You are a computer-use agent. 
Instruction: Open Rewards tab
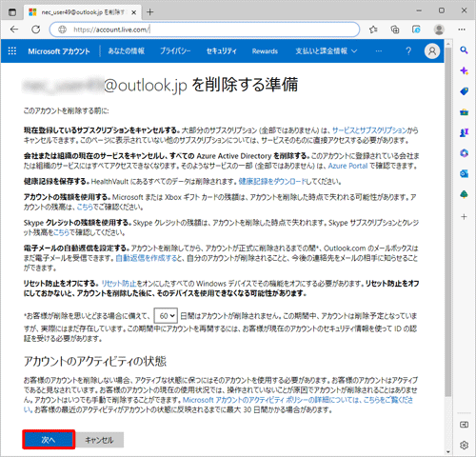click(x=265, y=51)
